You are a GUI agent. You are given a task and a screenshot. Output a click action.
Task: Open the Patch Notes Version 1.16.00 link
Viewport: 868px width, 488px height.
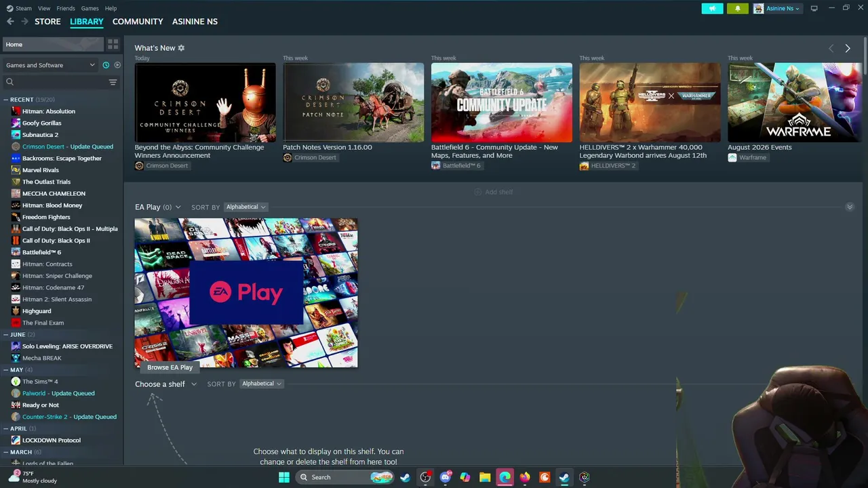[328, 147]
